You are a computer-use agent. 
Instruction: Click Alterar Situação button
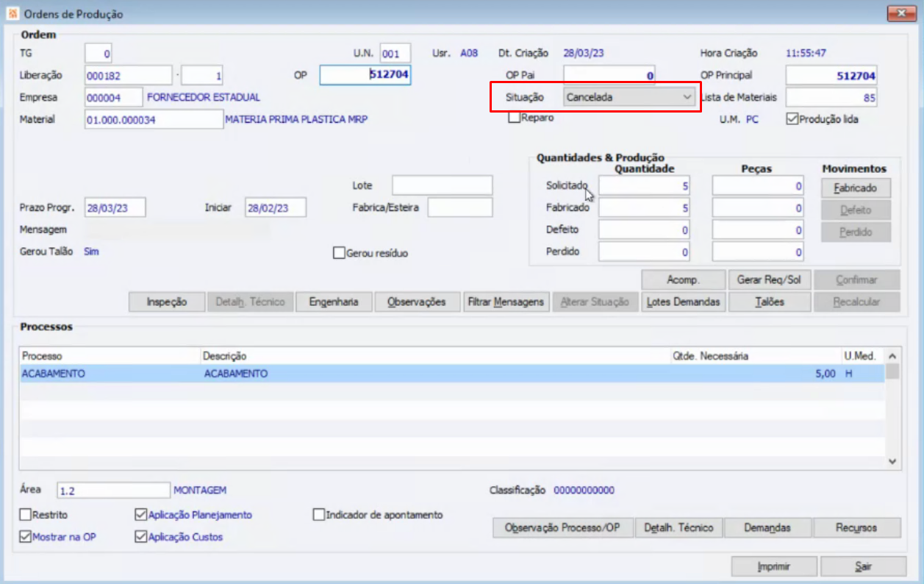pos(595,302)
